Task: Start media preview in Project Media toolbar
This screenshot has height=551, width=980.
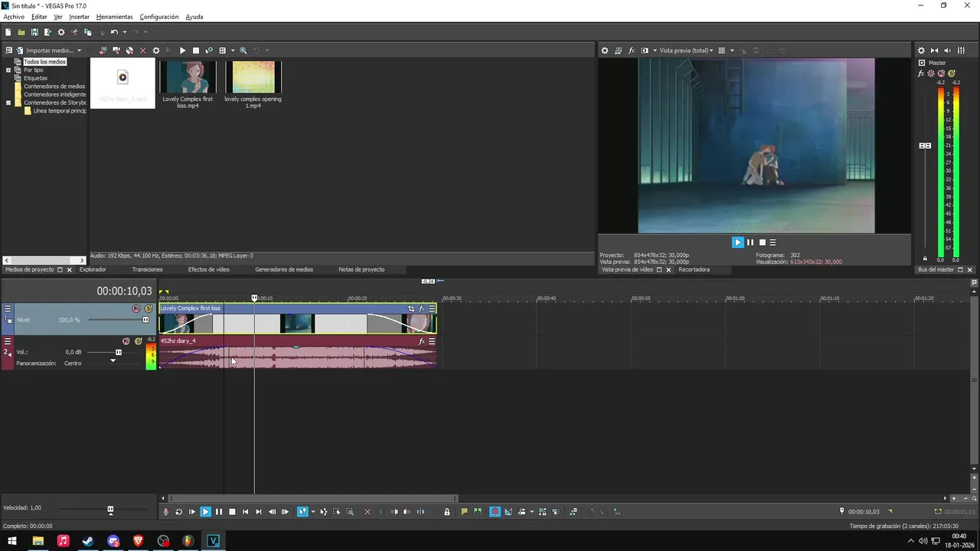Action: (182, 51)
